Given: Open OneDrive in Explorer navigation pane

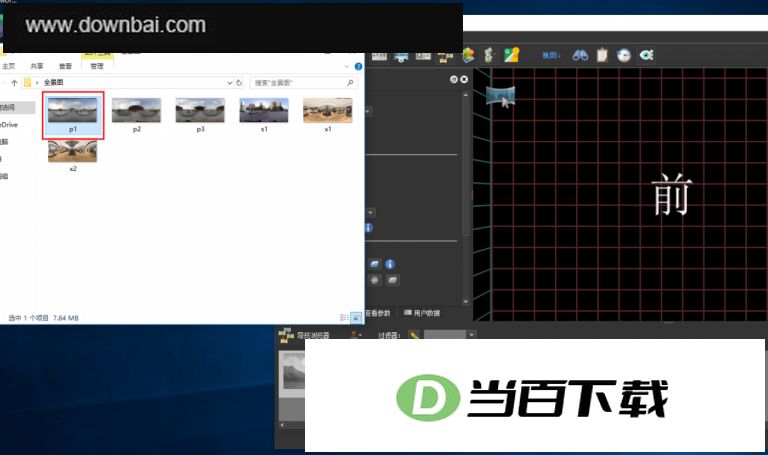Looking at the screenshot, I should tap(9, 125).
